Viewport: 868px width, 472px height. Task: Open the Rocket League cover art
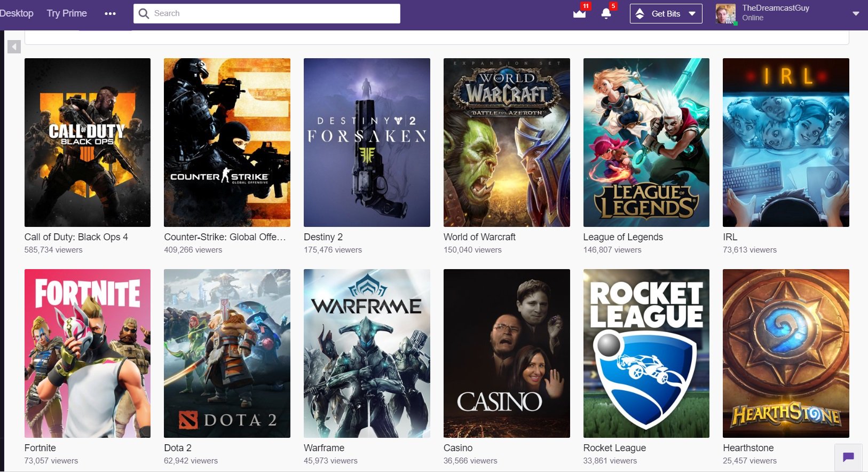646,353
